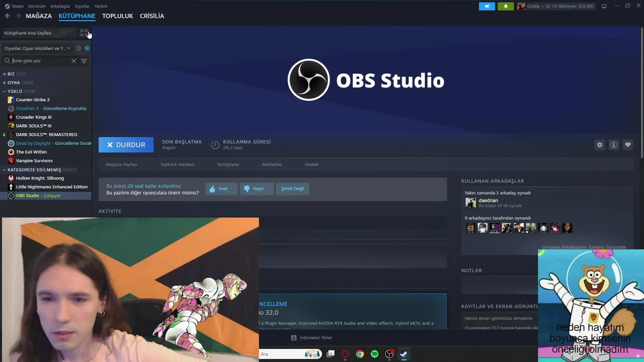Screen dimensions: 644x362
Task: Go to TOPLULUK tab
Action: tap(118, 16)
